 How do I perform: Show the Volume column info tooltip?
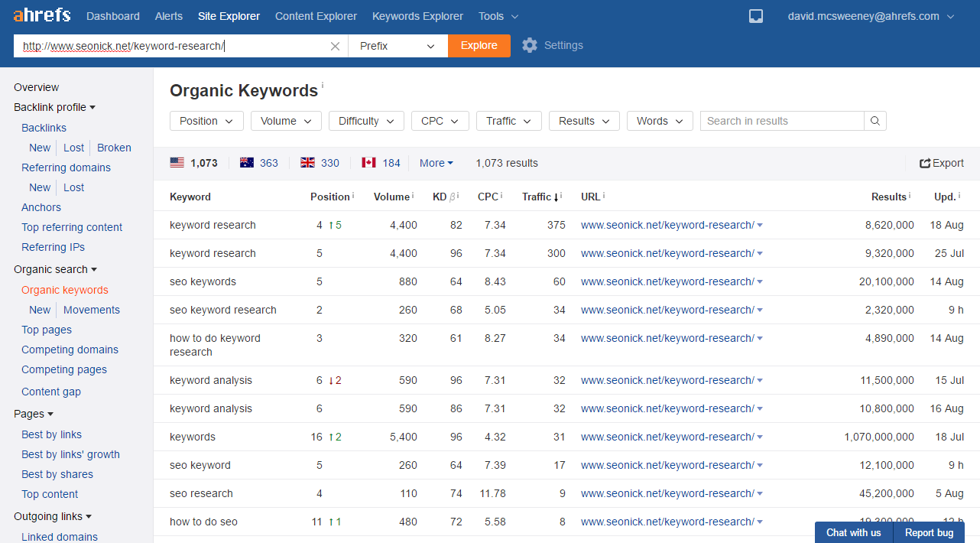point(413,196)
